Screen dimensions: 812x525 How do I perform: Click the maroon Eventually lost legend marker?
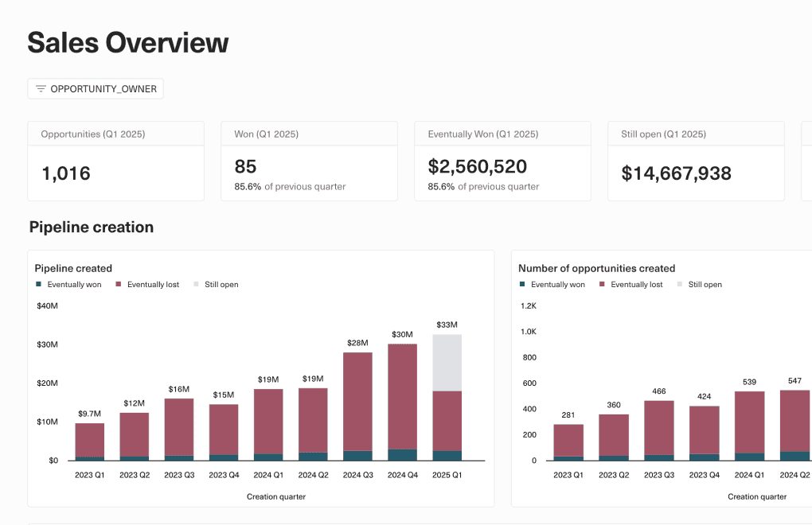117,284
